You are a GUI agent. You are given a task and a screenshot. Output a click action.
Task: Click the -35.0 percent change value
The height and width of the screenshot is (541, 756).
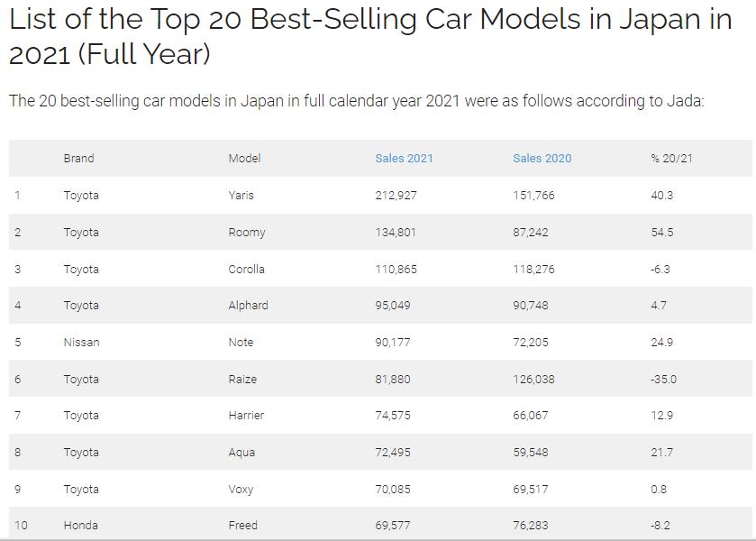click(663, 379)
